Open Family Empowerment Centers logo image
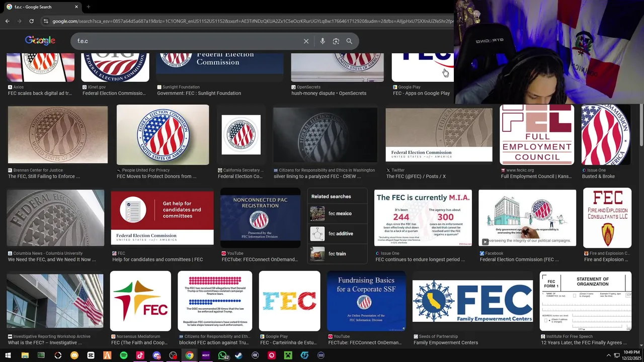 [x=472, y=301]
